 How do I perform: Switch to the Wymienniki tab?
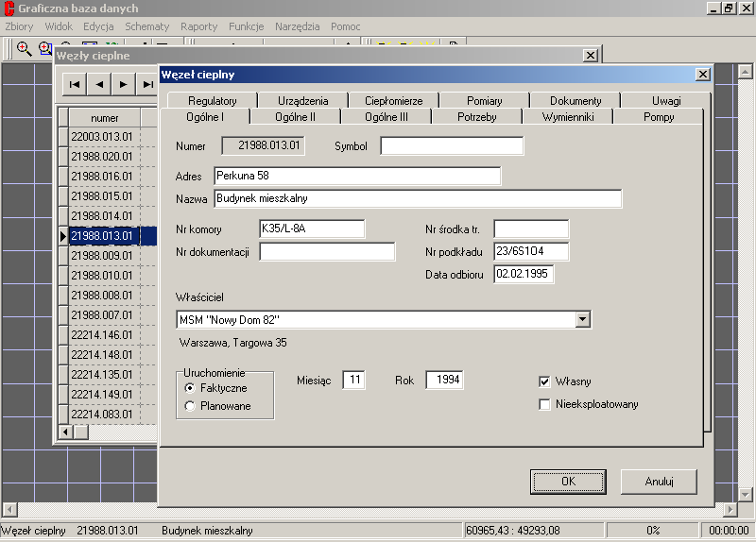tap(567, 117)
